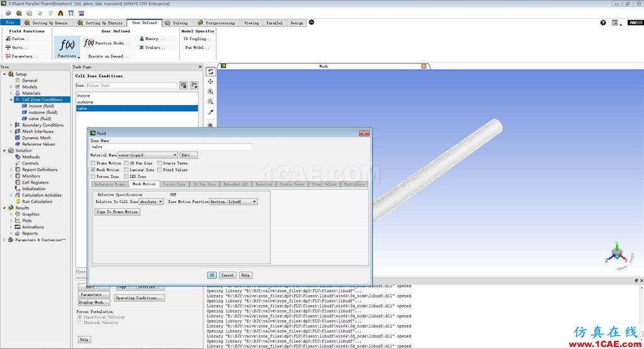Click the rotate view icon in graphics toolbar

pyautogui.click(x=211, y=72)
